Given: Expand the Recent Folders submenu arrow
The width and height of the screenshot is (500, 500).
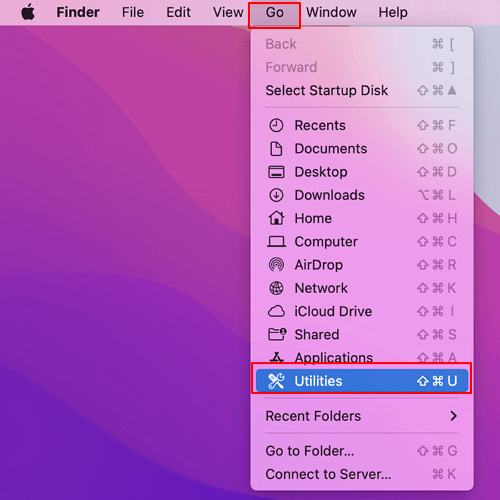Looking at the screenshot, I should pos(453,416).
